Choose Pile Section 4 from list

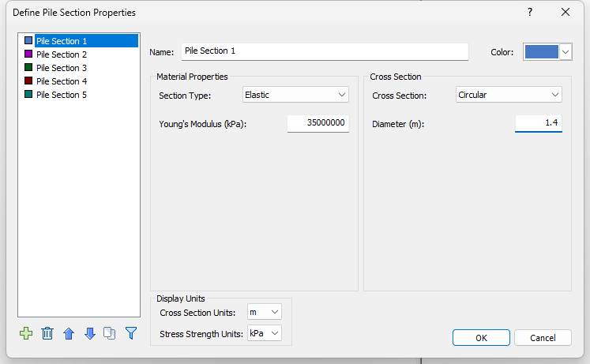tap(61, 81)
